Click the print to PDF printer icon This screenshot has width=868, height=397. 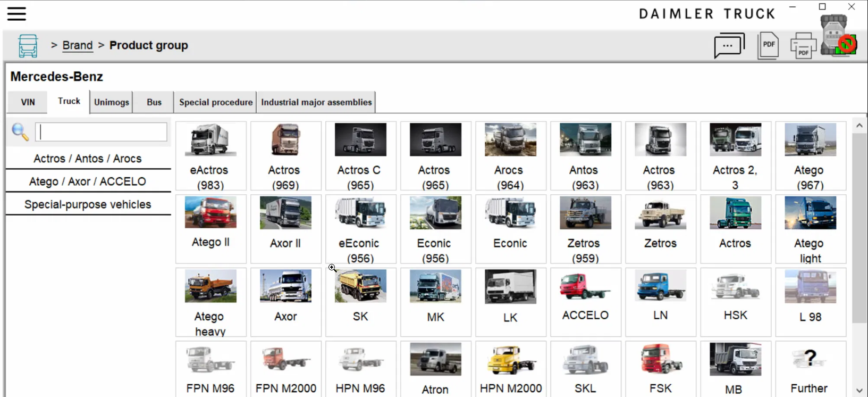(x=803, y=46)
